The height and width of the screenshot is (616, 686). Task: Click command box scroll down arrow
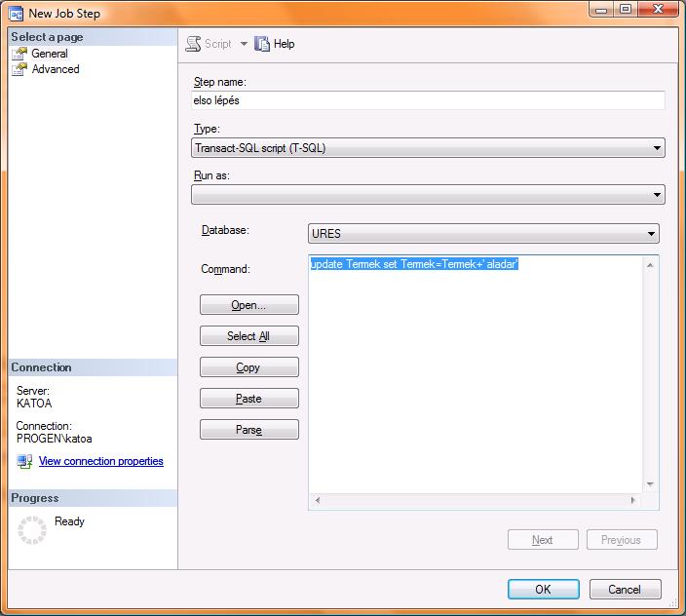(650, 483)
